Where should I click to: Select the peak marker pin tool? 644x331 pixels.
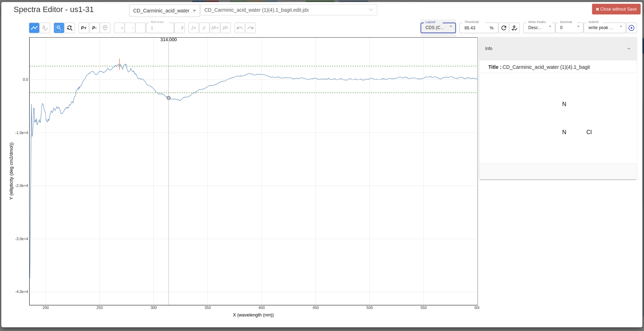point(105,28)
